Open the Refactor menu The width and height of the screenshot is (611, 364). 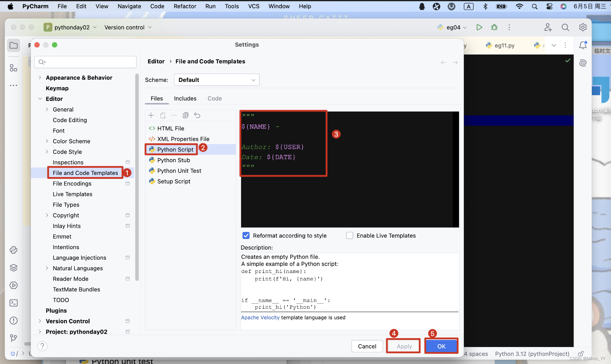(185, 6)
